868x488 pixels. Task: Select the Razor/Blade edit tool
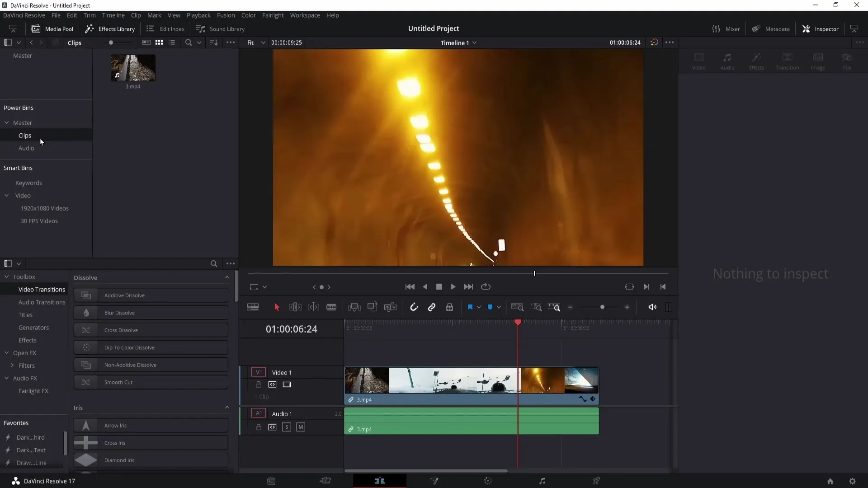(332, 307)
